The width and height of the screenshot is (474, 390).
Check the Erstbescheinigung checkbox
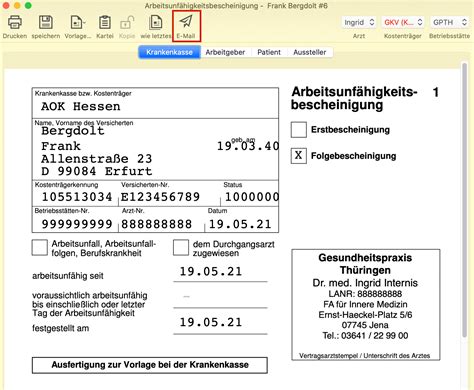[299, 130]
